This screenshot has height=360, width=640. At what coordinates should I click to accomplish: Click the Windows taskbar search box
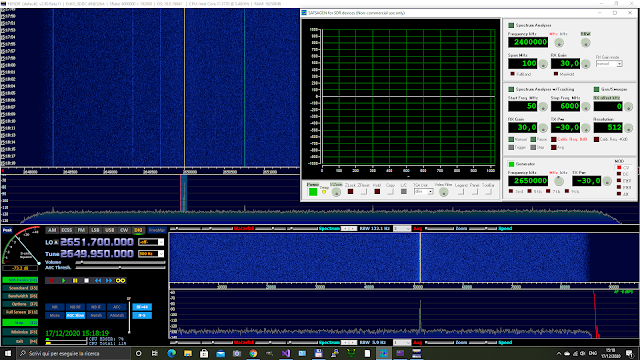point(73,353)
